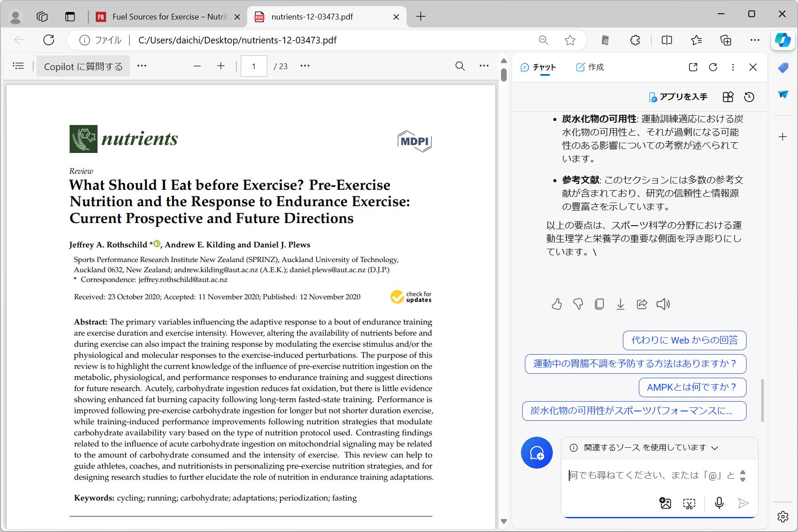This screenshot has width=798, height=532.
Task: Open the zoom indicator in address bar
Action: tap(543, 40)
